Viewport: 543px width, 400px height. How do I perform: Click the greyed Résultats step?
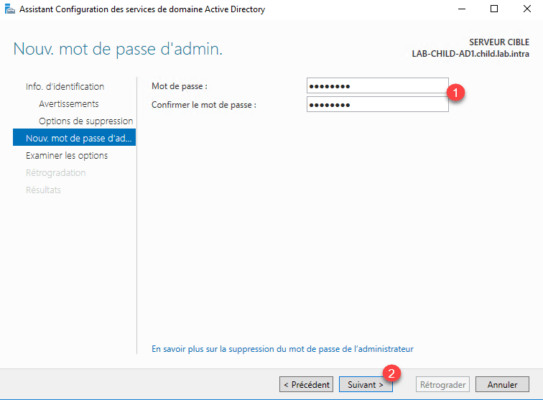[x=43, y=190]
